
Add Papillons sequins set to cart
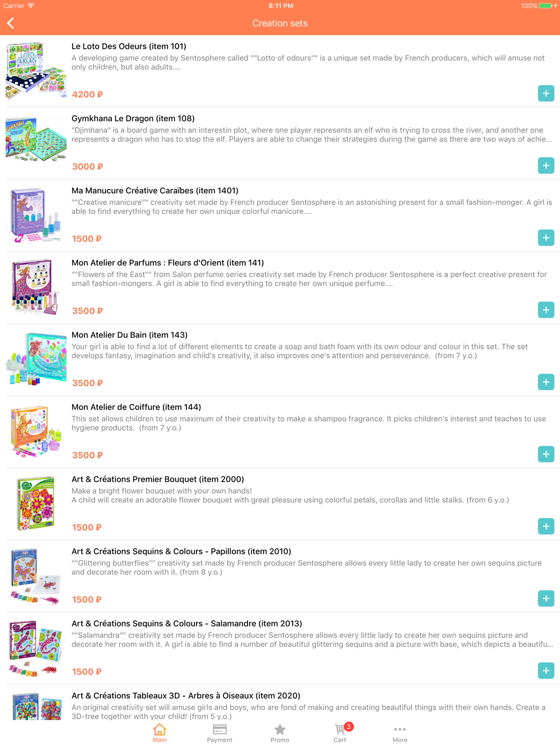coord(546,599)
